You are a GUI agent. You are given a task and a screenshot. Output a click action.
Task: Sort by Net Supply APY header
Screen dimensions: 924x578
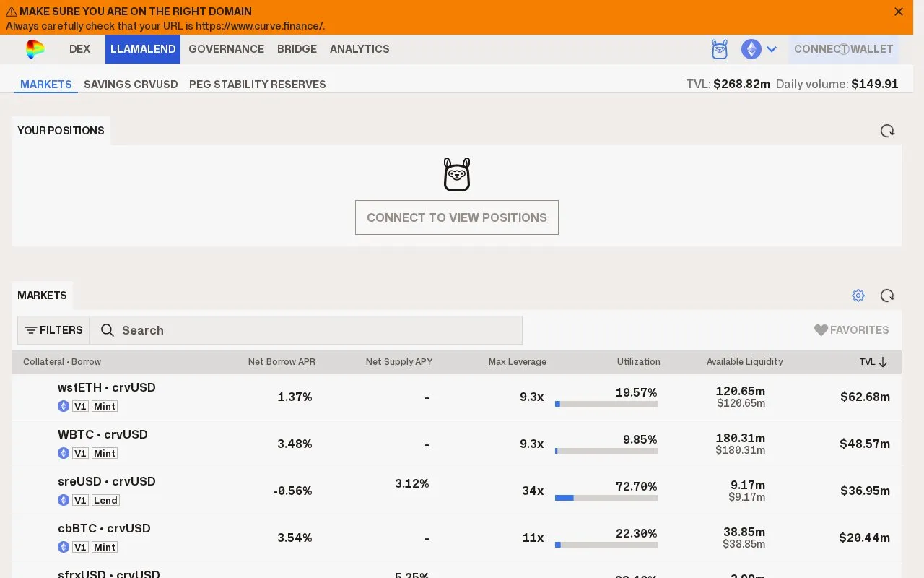click(x=399, y=362)
